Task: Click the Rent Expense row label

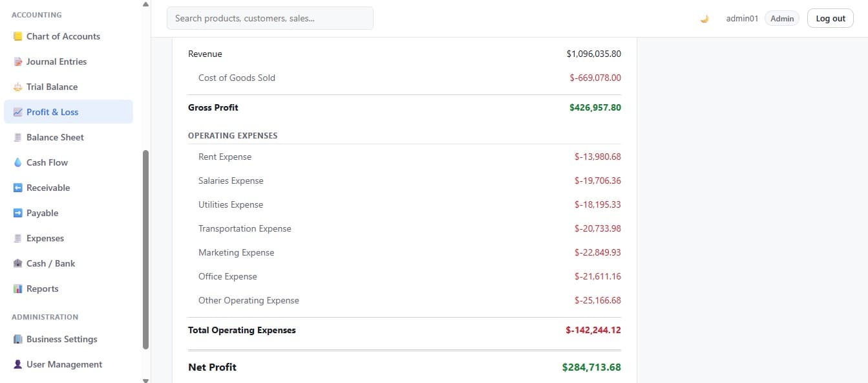Action: [x=225, y=157]
